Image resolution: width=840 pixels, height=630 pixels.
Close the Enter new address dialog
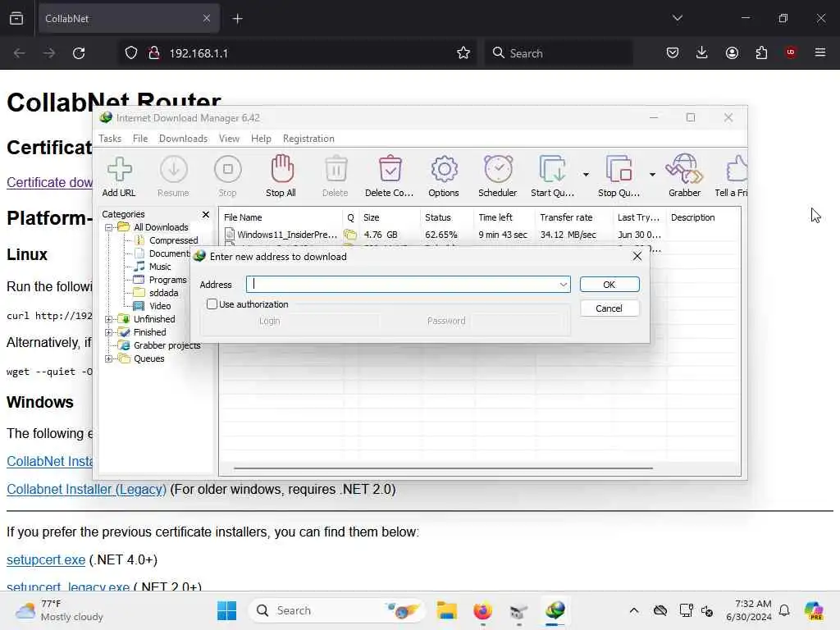(x=637, y=256)
